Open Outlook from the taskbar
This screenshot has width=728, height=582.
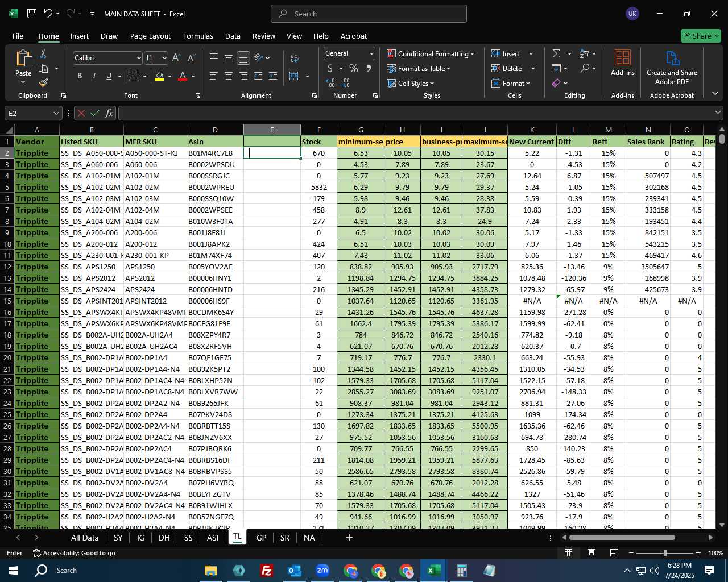[294, 570]
